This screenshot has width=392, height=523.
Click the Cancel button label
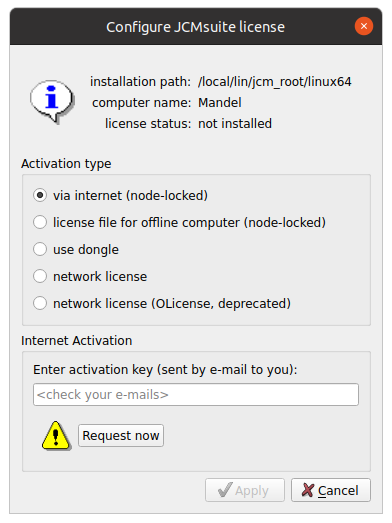pyautogui.click(x=338, y=491)
